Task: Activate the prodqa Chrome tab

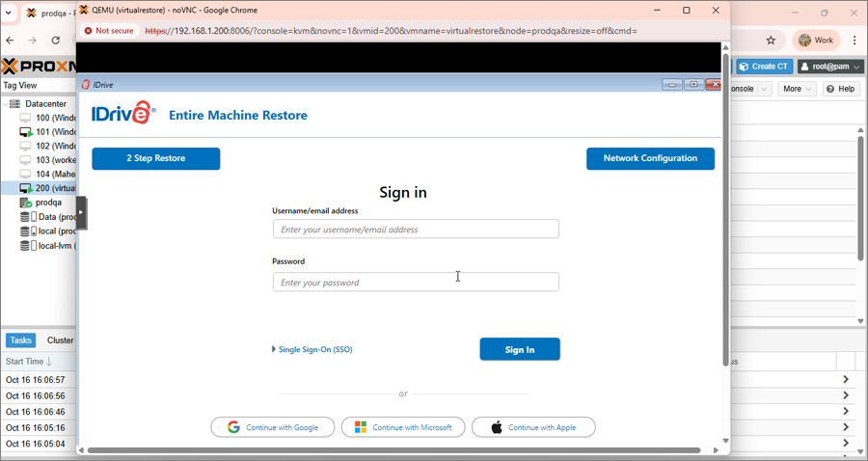Action: pyautogui.click(x=49, y=13)
